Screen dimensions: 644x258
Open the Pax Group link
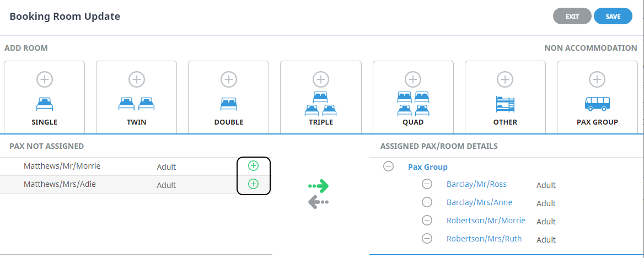click(x=427, y=166)
